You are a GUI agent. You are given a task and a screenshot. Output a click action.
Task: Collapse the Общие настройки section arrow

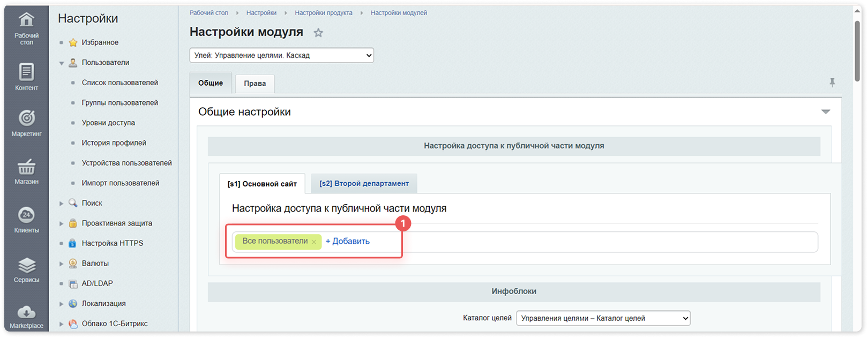click(826, 111)
